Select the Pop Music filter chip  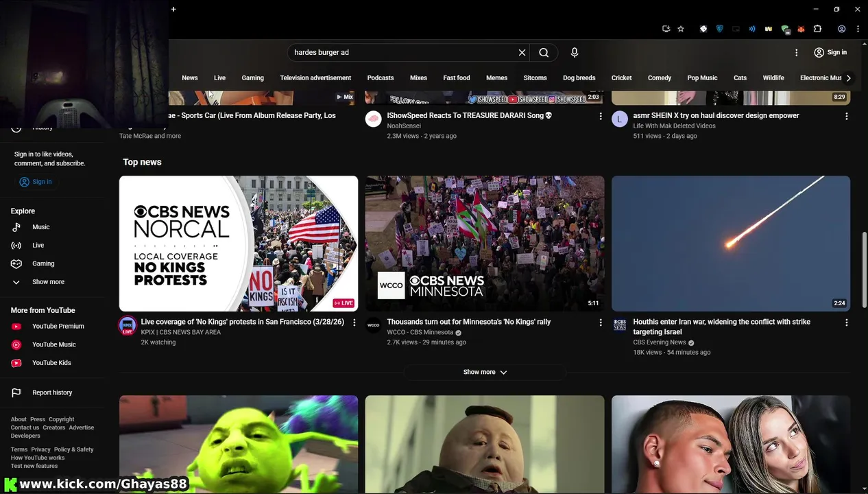[x=703, y=78]
